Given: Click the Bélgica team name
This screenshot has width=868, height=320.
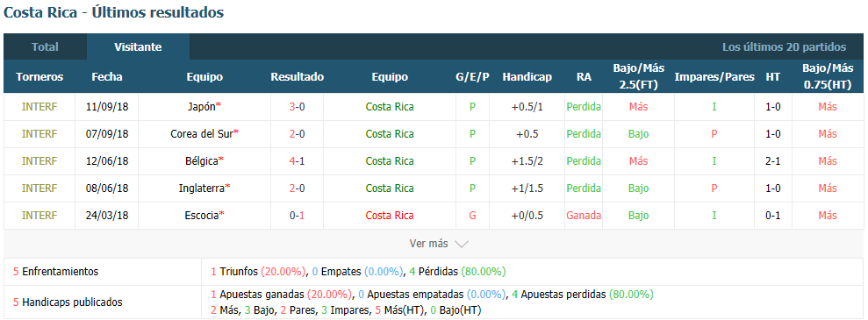Looking at the screenshot, I should [202, 160].
